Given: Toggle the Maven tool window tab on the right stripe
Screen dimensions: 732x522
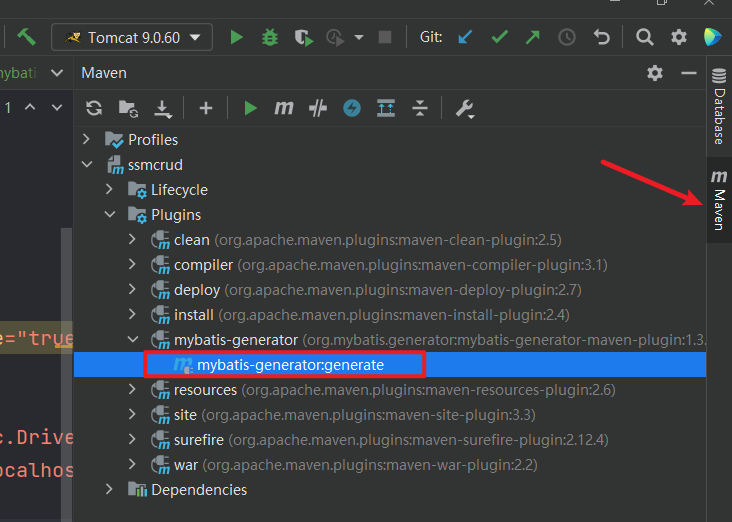Looking at the screenshot, I should point(719,200).
